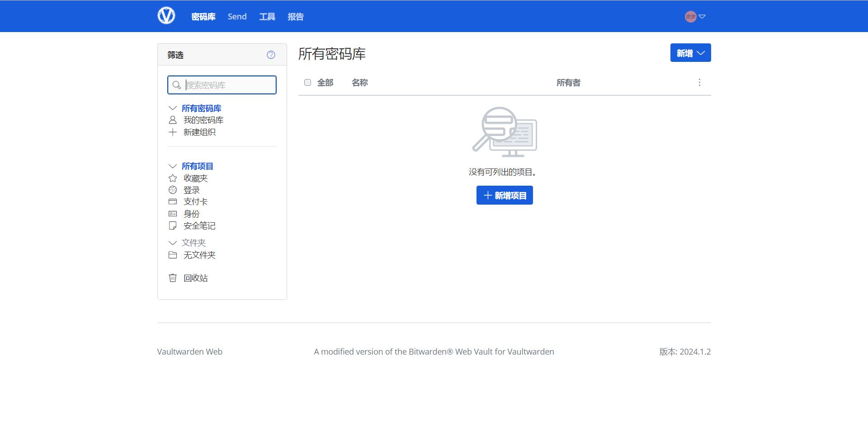
Task: Select the login globe icon filter
Action: 173,190
